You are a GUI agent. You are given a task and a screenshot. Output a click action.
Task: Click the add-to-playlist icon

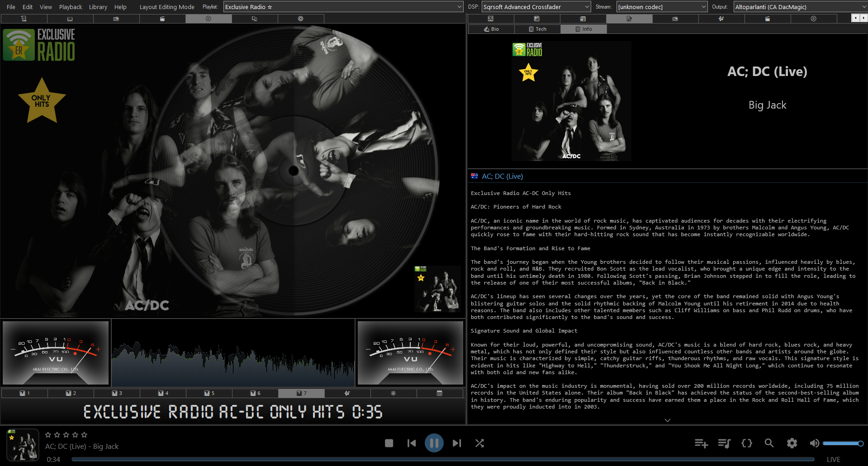[701, 443]
